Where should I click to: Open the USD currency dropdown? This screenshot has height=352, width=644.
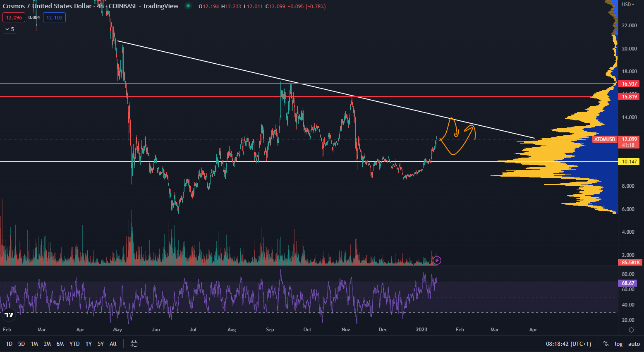click(x=628, y=5)
